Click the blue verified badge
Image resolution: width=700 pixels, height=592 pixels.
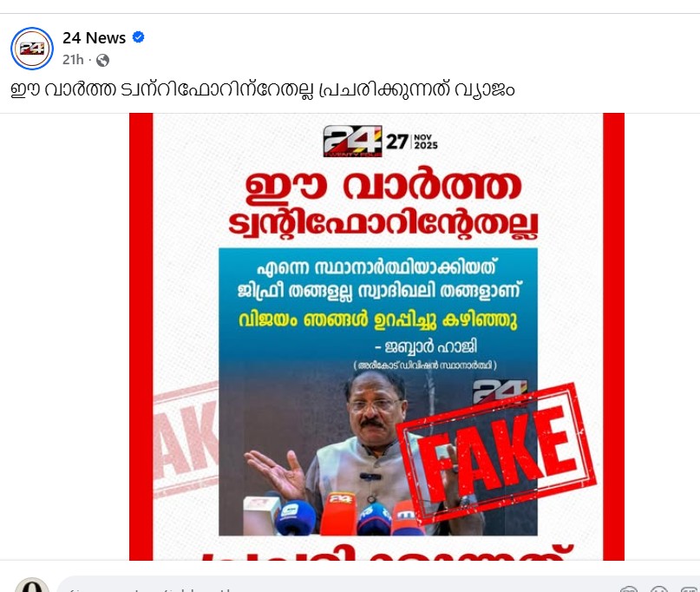pos(139,37)
